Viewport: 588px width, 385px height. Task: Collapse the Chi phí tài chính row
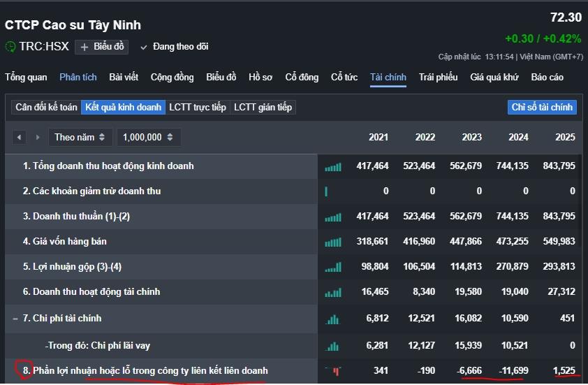15,319
